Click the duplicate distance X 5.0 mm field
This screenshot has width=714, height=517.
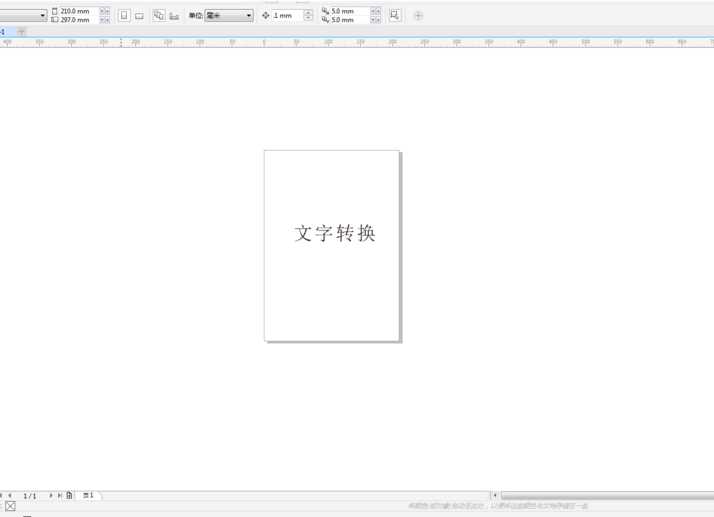348,11
